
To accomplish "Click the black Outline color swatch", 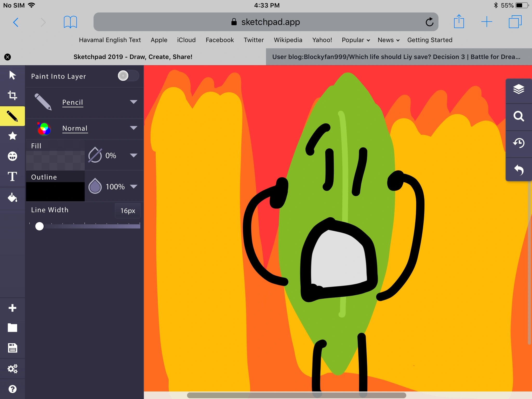I will tap(55, 191).
